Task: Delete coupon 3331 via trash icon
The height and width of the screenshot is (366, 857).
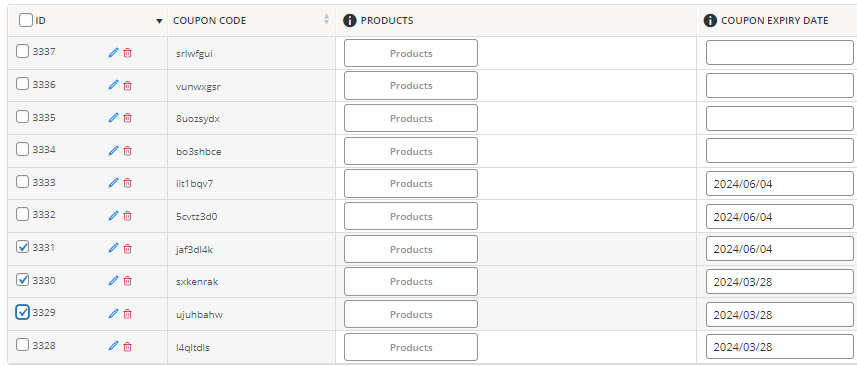Action: pyautogui.click(x=127, y=249)
